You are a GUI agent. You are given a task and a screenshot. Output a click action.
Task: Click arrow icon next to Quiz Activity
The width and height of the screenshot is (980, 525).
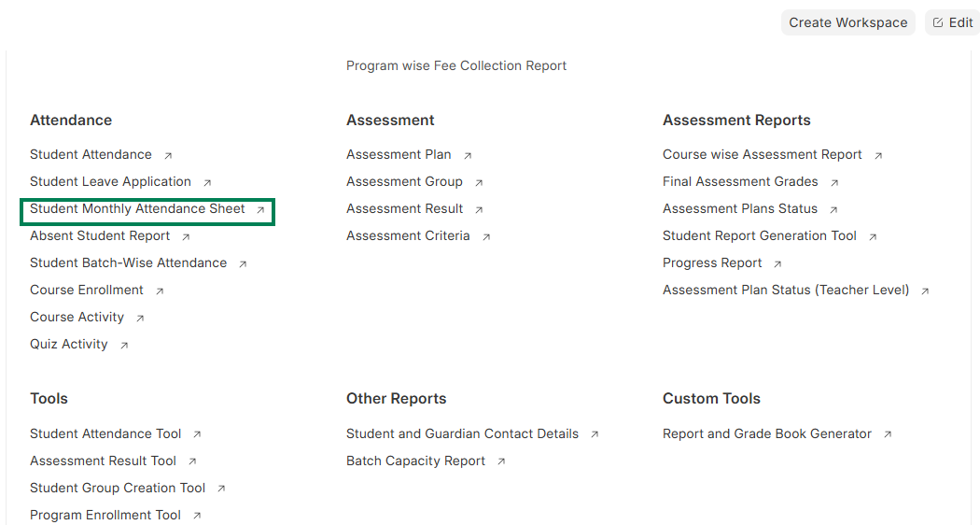point(123,346)
